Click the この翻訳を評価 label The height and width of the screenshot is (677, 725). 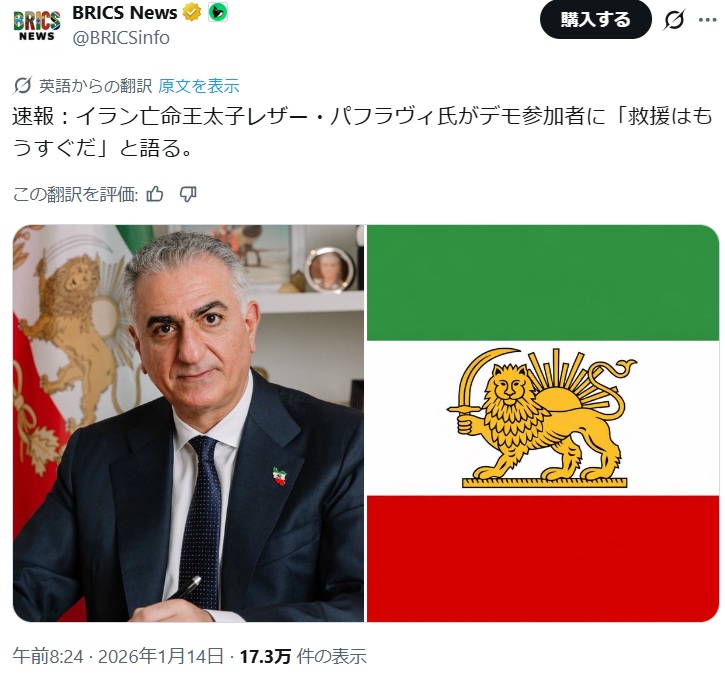(x=75, y=194)
